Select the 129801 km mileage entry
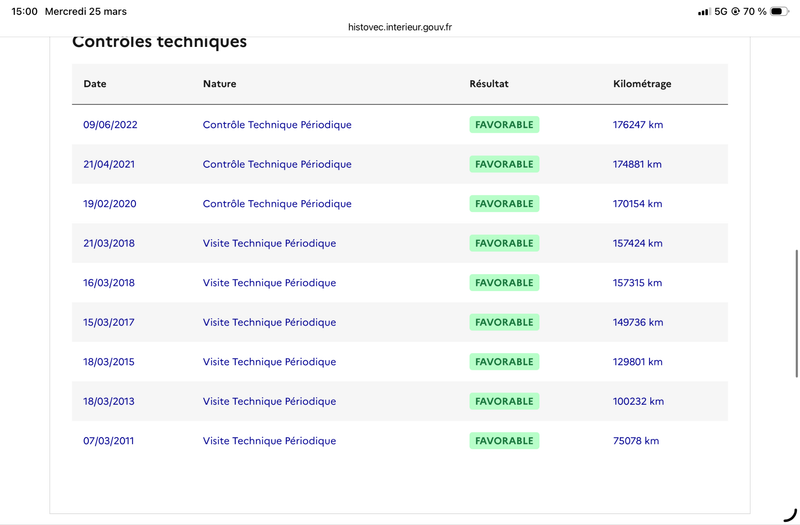Viewport: 800px width, 525px height. pyautogui.click(x=637, y=362)
